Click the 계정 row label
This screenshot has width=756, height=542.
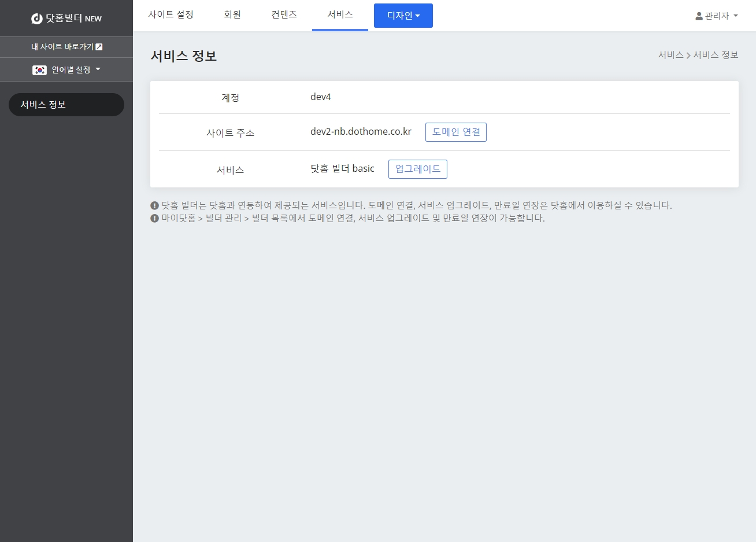tap(230, 98)
